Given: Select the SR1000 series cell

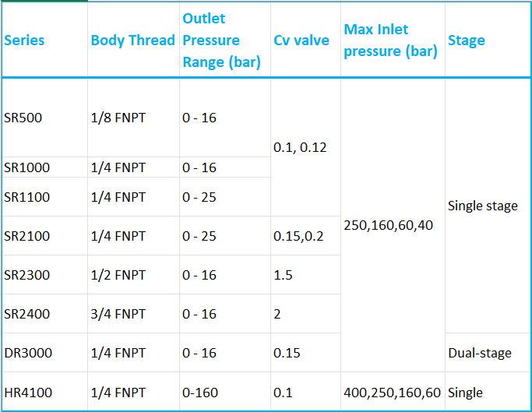Looking at the screenshot, I should [26, 167].
